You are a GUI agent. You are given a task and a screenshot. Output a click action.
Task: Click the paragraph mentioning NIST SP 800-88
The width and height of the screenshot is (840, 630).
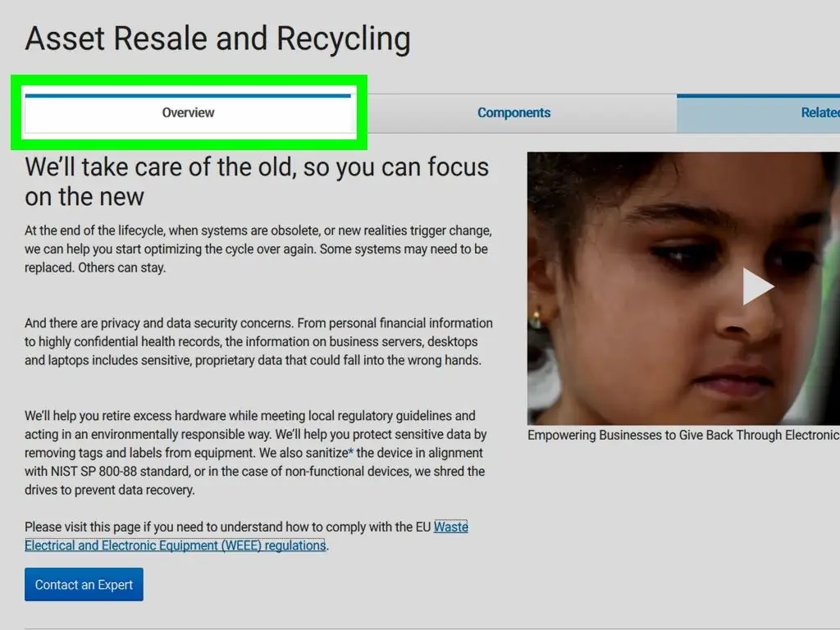(x=256, y=453)
